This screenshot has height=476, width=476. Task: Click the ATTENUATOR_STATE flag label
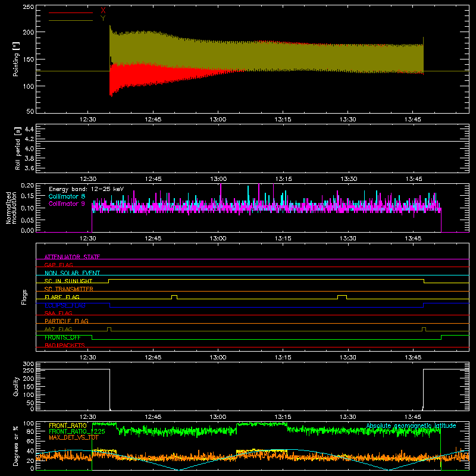pyautogui.click(x=72, y=257)
